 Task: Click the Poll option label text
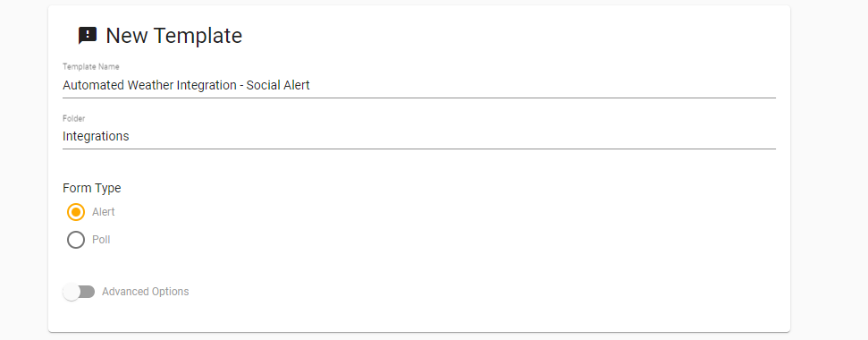pyautogui.click(x=101, y=240)
